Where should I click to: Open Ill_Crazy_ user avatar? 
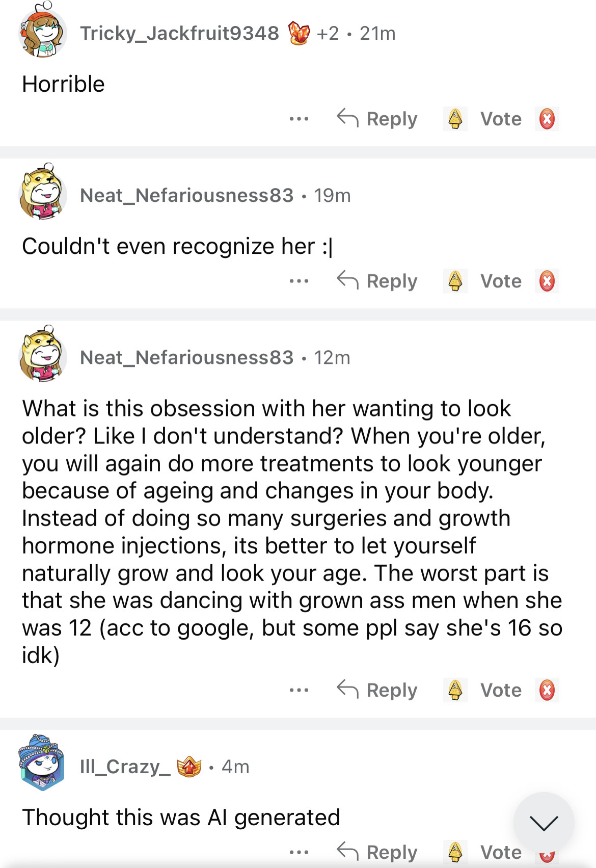tap(42, 763)
